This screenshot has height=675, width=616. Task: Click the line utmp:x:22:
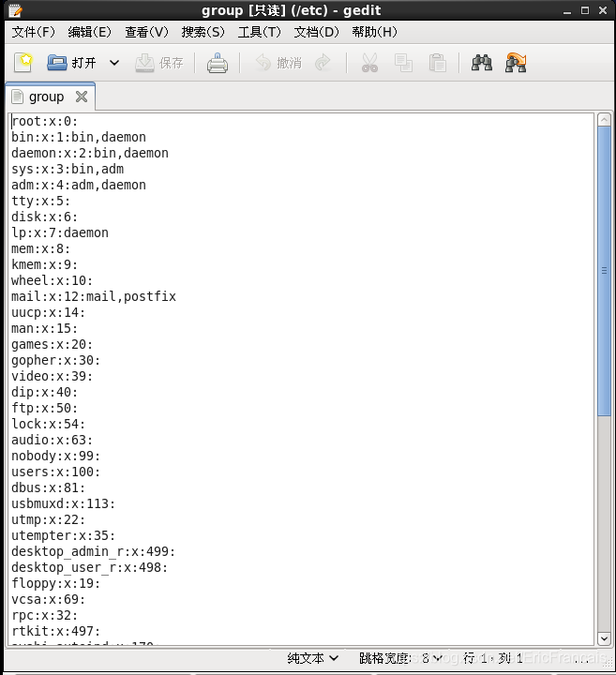pyautogui.click(x=48, y=519)
